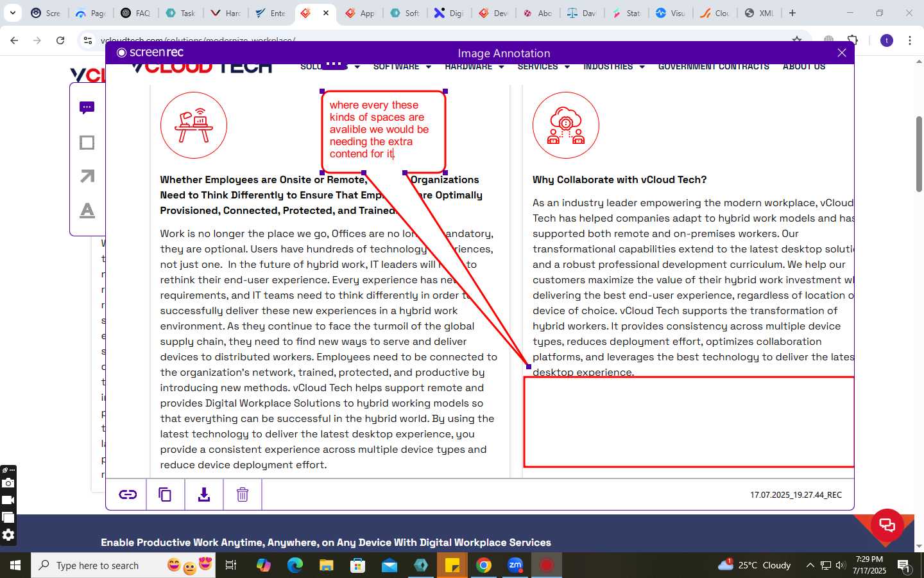Switch to the Stat browser tab
Image resolution: width=924 pixels, height=578 pixels.
click(x=627, y=13)
